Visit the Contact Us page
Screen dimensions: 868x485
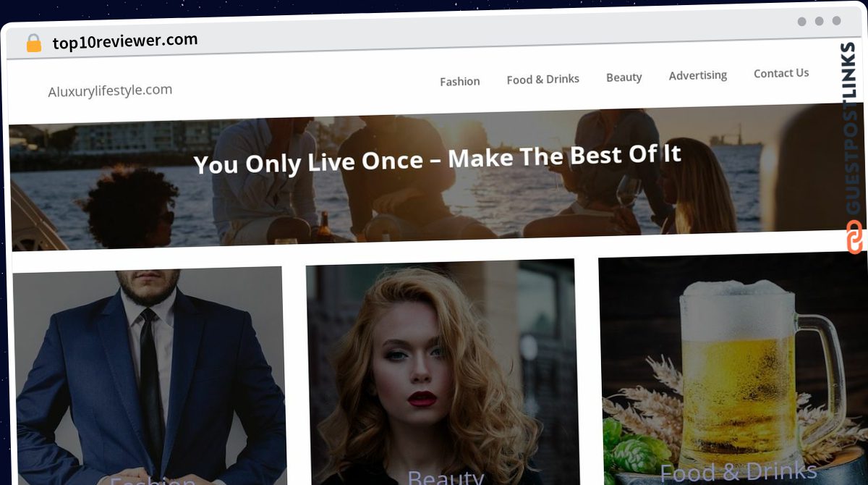pyautogui.click(x=781, y=73)
